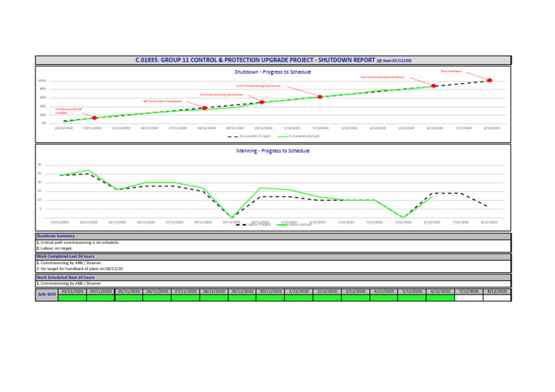
Task: Click the 100% label on the shutdown chart axis
Action: coord(42,81)
